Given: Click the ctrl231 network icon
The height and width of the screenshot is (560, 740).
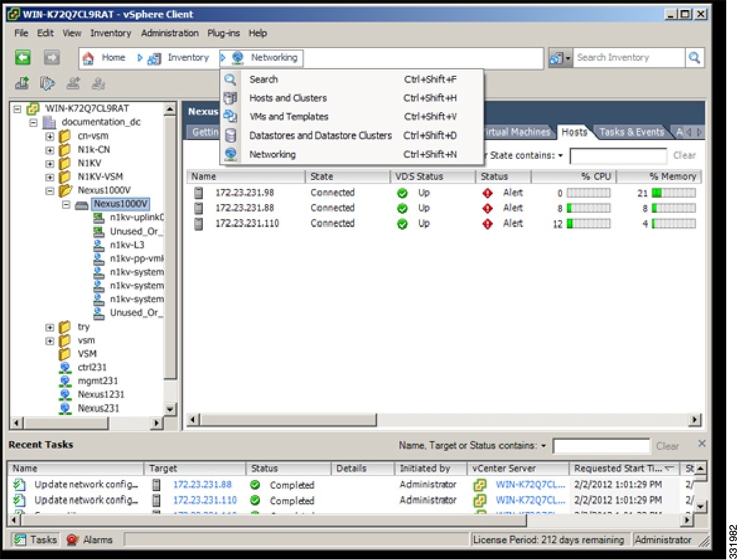Looking at the screenshot, I should (x=65, y=367).
